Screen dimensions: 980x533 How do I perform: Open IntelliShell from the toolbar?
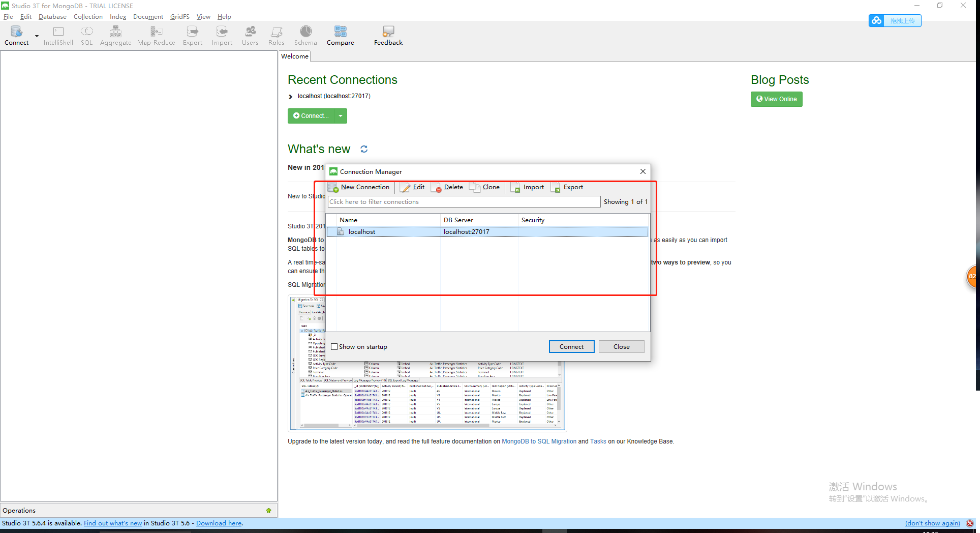click(58, 36)
